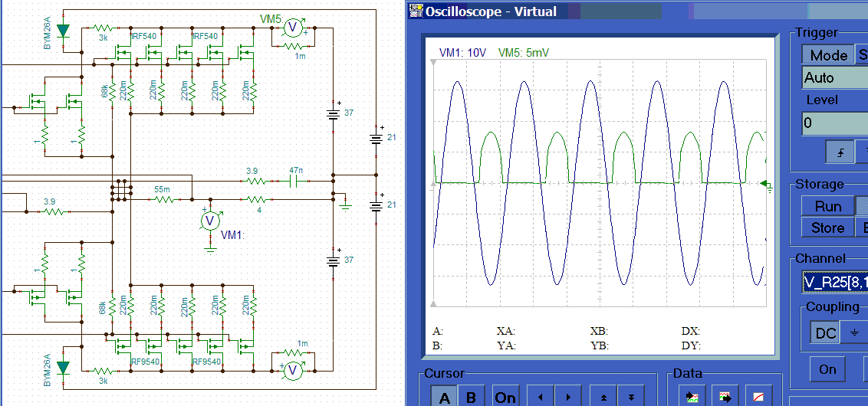
Task: Move the cursor right with the right arrow
Action: [x=568, y=397]
